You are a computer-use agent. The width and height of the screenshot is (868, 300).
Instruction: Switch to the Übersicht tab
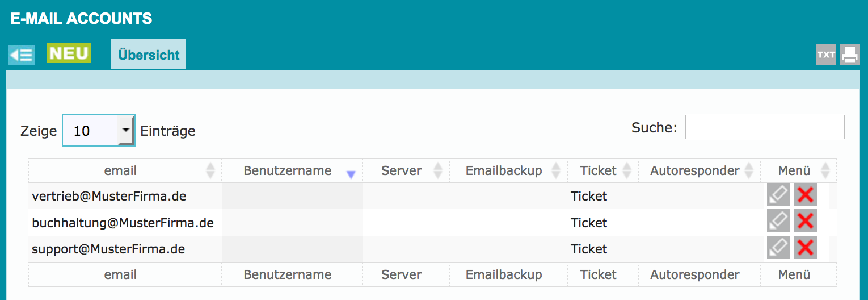149,55
